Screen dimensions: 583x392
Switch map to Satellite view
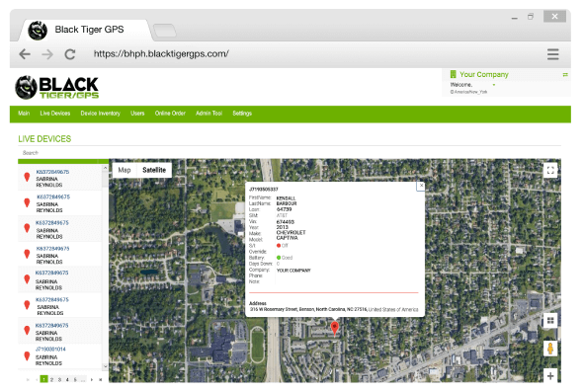pos(154,170)
